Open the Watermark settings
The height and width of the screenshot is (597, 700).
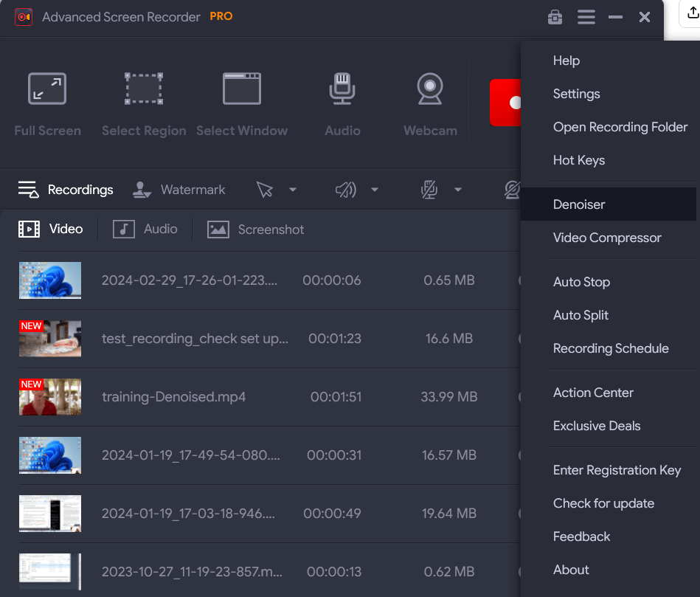(x=179, y=190)
